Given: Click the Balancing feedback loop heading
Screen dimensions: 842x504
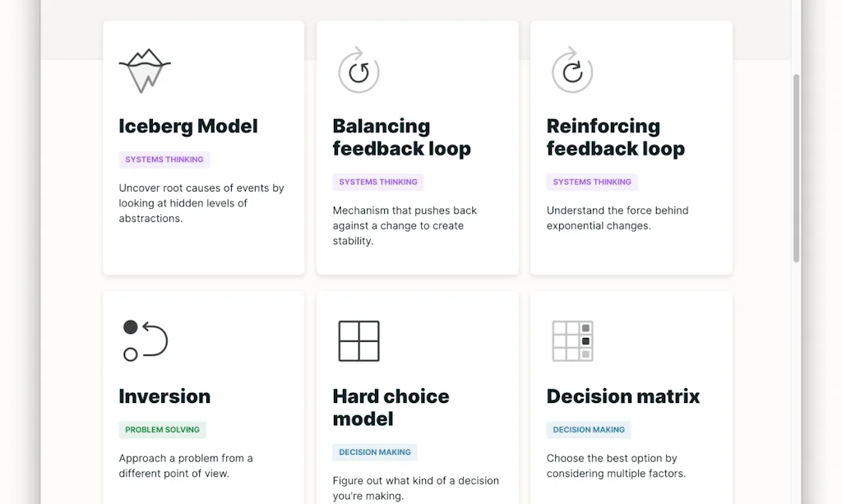Looking at the screenshot, I should tap(401, 137).
